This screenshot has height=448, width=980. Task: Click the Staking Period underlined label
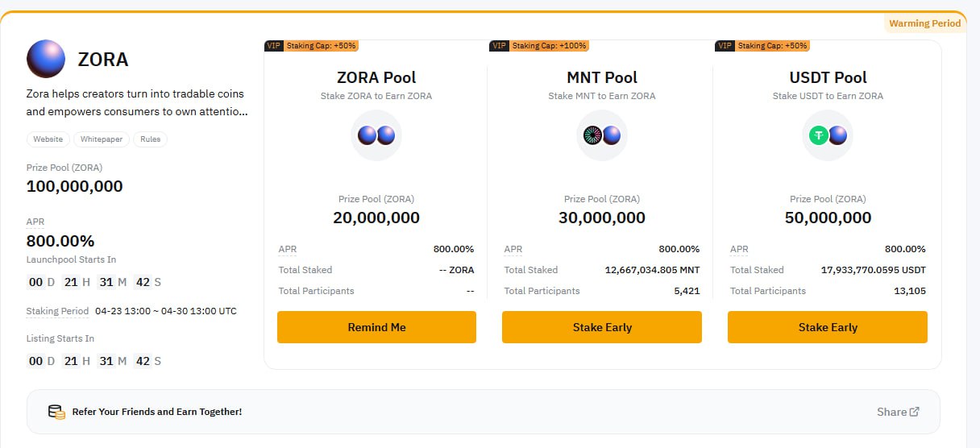57,311
